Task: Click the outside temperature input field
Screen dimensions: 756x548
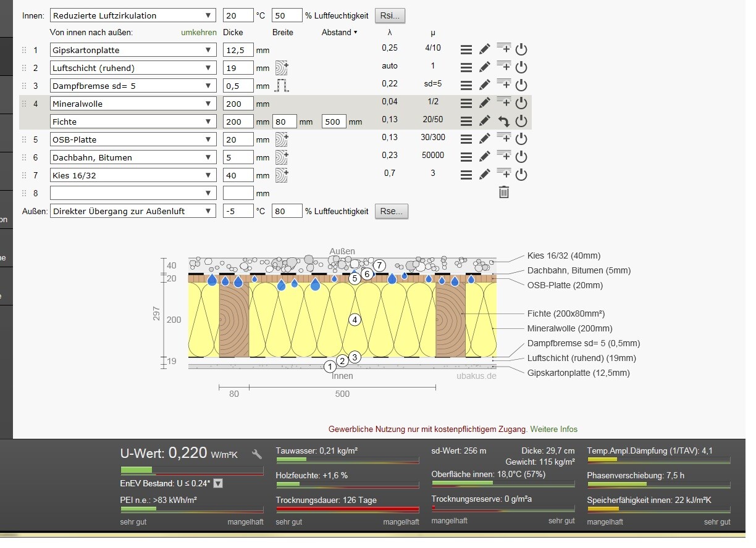Action: pyautogui.click(x=238, y=211)
